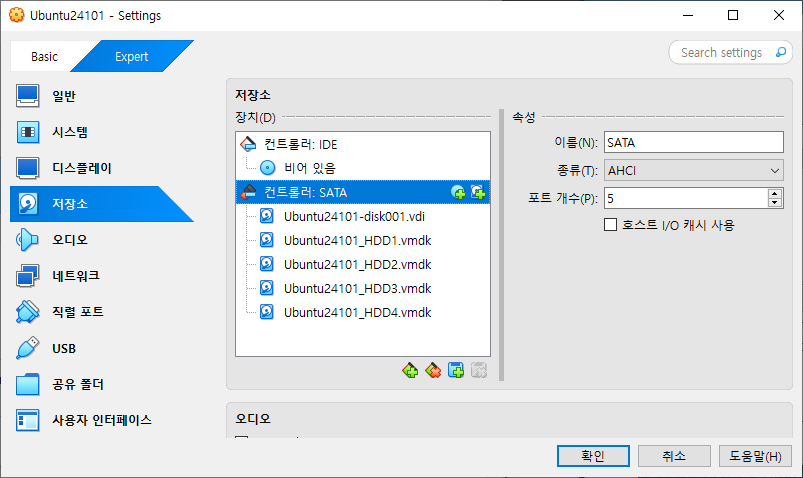
Task: Select Ubuntu24101-disk001.vdi disk
Action: pyautogui.click(x=363, y=216)
